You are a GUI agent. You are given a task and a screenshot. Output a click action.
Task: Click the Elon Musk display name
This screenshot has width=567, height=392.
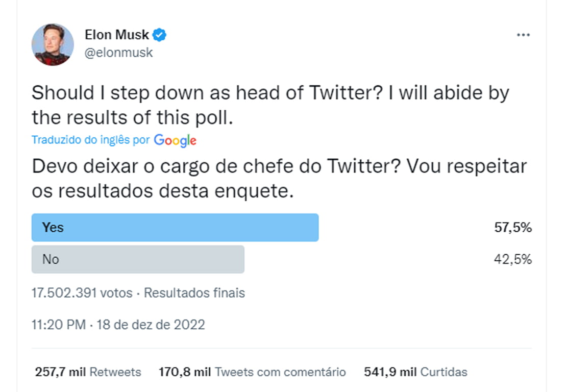point(117,35)
